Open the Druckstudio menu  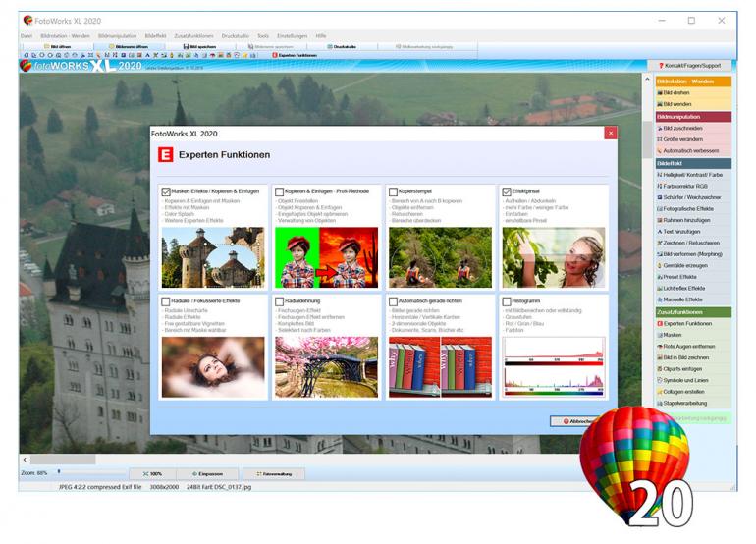pos(236,36)
